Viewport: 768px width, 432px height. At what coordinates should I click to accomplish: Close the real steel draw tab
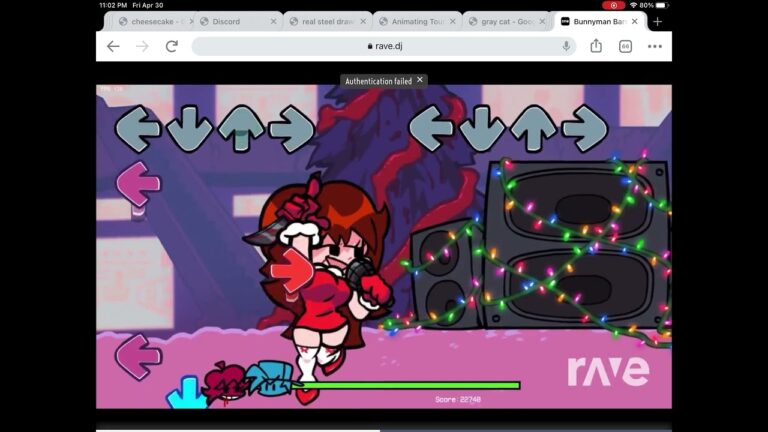coord(363,22)
